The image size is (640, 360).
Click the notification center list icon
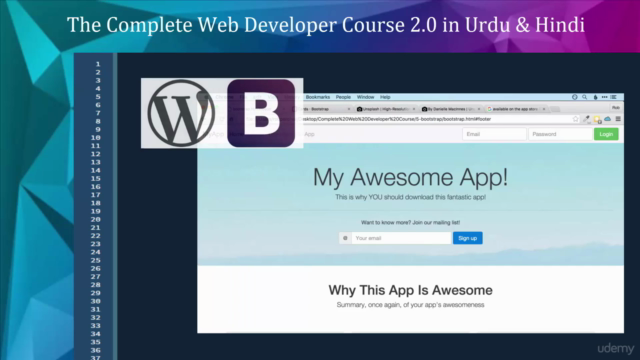(x=613, y=97)
